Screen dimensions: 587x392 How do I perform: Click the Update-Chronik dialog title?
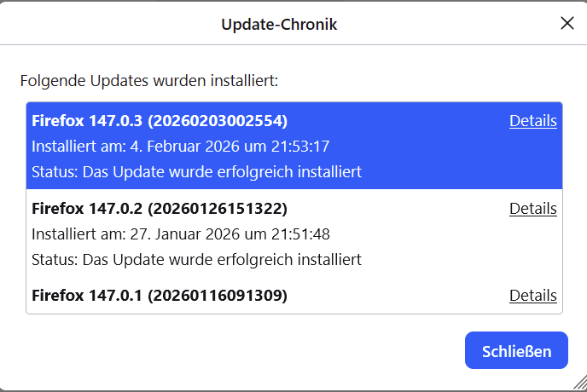click(279, 25)
